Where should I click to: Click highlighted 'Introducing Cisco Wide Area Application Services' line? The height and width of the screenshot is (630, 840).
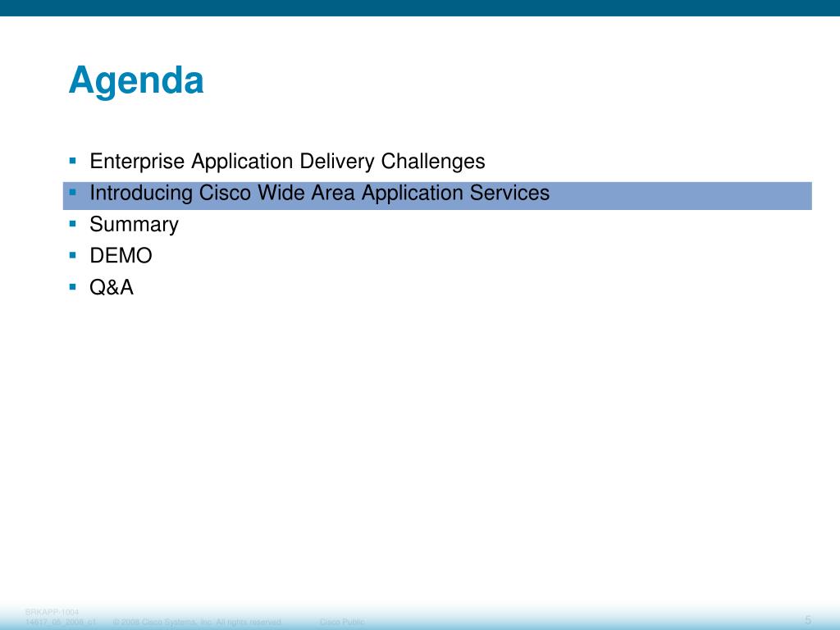point(437,195)
